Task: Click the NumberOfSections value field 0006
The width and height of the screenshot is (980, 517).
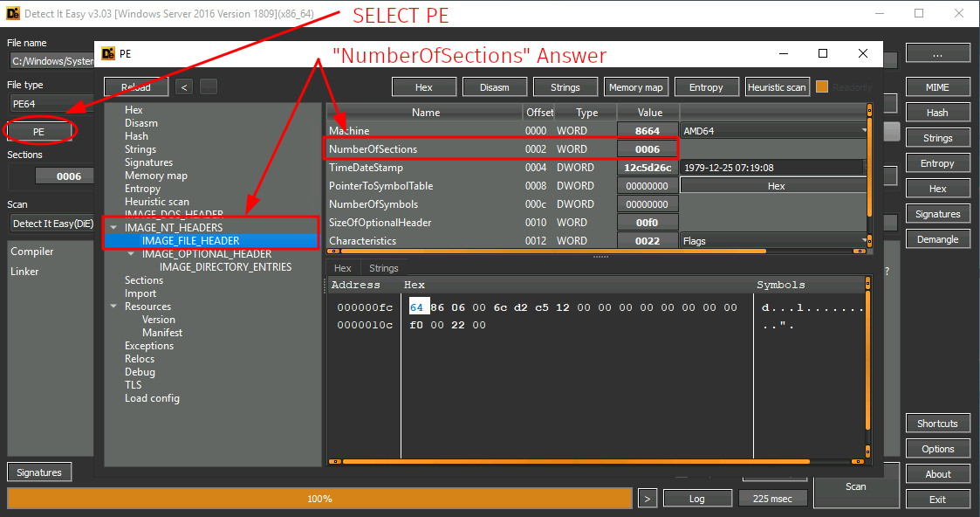Action: tap(647, 149)
